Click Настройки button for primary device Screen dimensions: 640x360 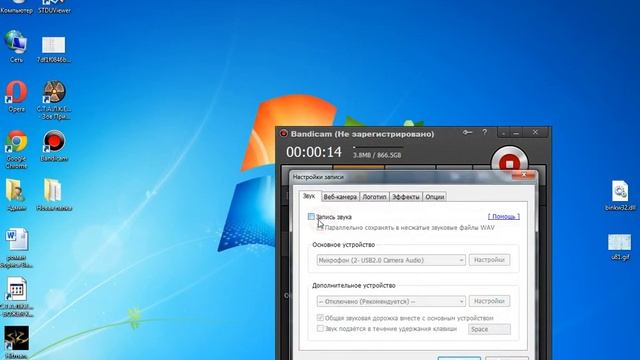(489, 260)
